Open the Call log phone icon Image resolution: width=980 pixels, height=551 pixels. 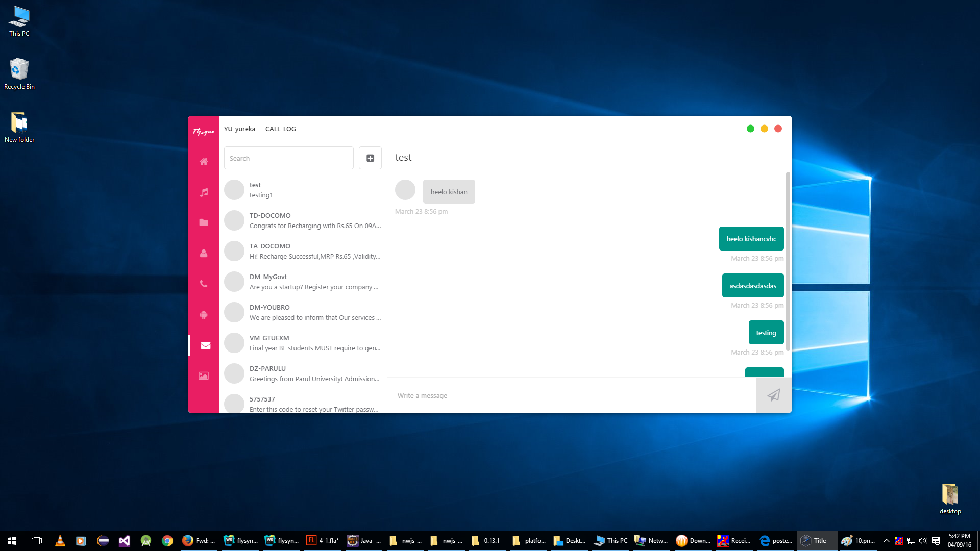tap(204, 284)
